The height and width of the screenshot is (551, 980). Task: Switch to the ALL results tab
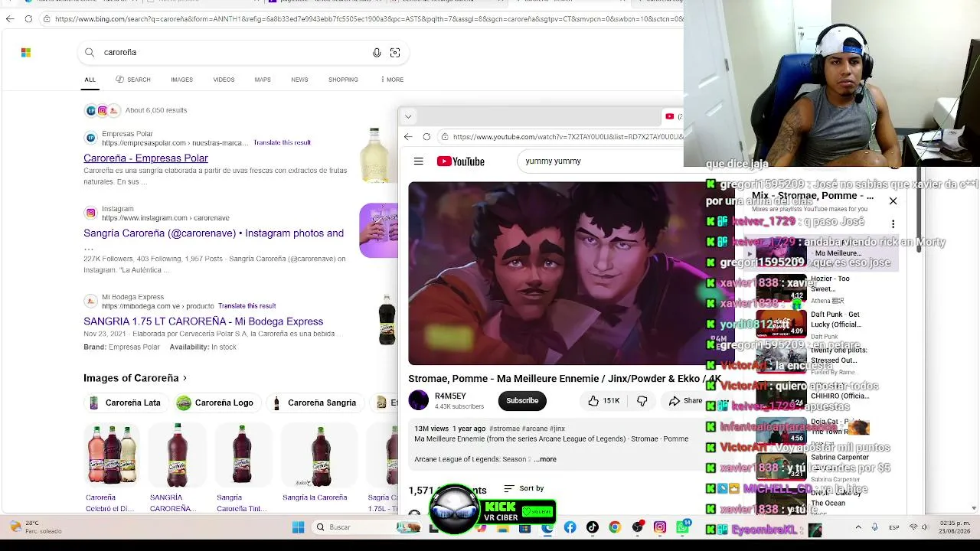click(90, 80)
